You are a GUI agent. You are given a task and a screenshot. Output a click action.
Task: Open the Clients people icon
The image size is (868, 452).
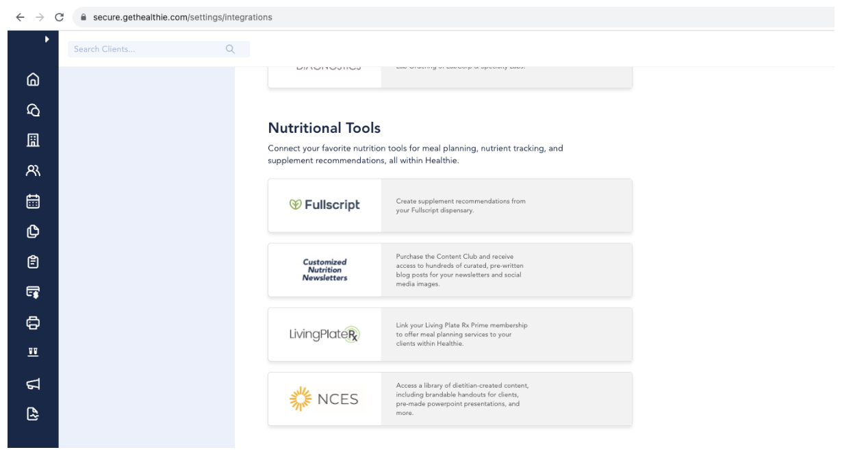pyautogui.click(x=33, y=171)
